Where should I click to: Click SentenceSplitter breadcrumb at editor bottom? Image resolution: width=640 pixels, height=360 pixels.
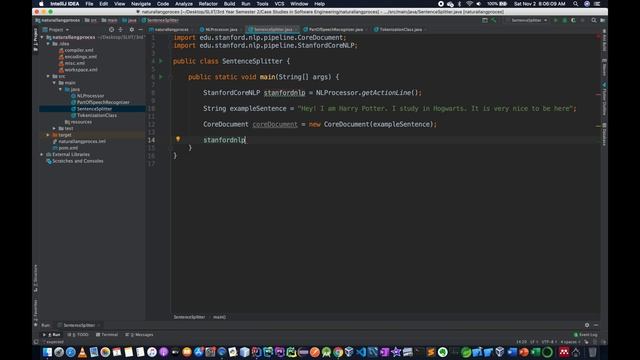pyautogui.click(x=189, y=317)
